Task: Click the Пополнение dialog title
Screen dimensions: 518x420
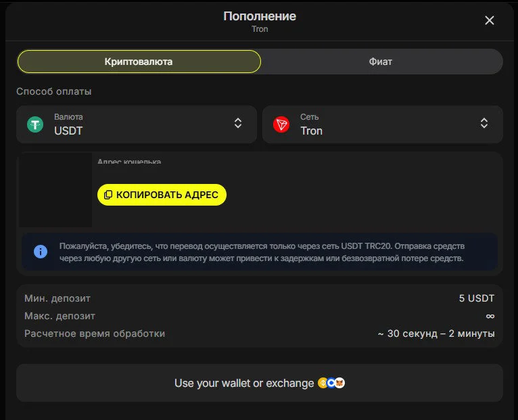Action: 260,16
